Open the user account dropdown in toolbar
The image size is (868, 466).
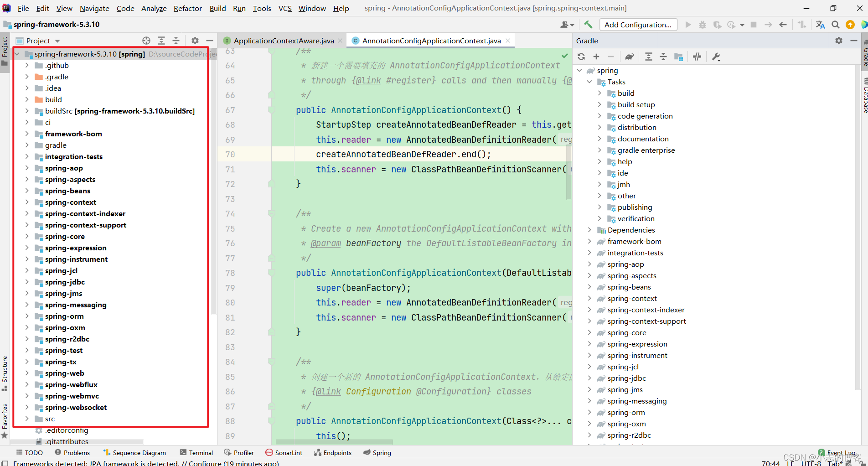(x=567, y=25)
